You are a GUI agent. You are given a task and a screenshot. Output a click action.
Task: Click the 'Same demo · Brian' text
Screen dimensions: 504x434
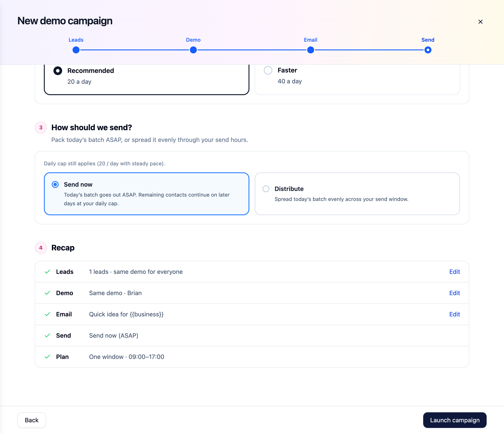(115, 293)
